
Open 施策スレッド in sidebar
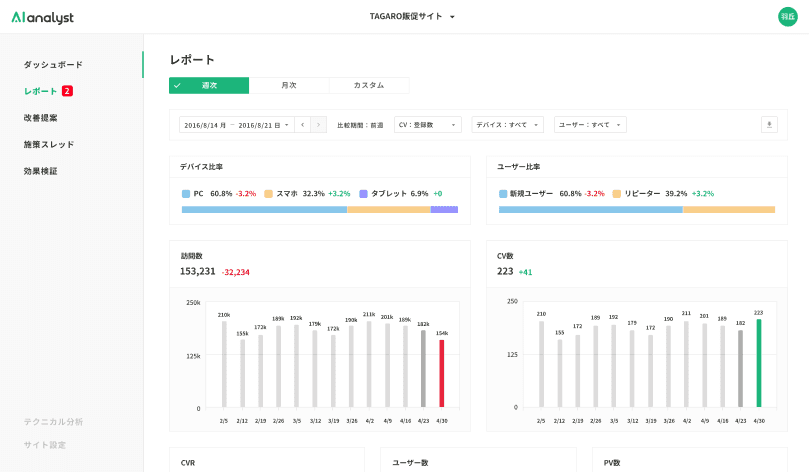click(48, 144)
